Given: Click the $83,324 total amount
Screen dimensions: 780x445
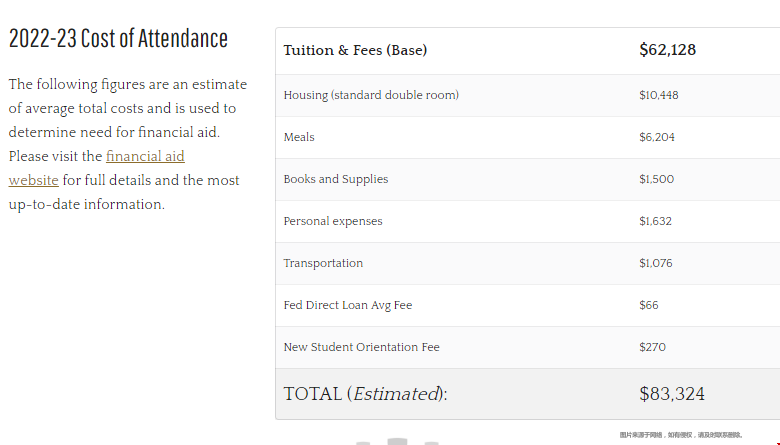Looking at the screenshot, I should [672, 394].
